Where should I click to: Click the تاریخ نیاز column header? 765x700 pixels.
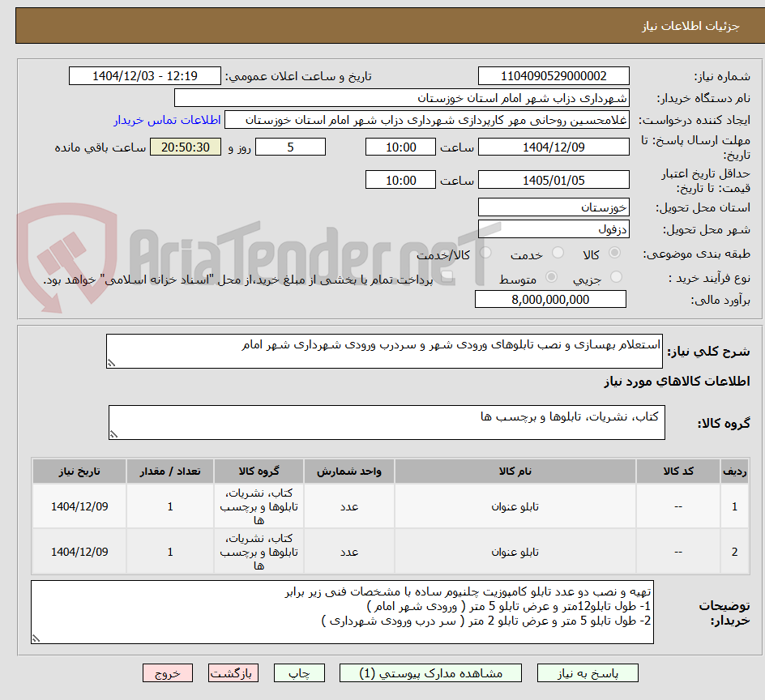click(x=79, y=472)
